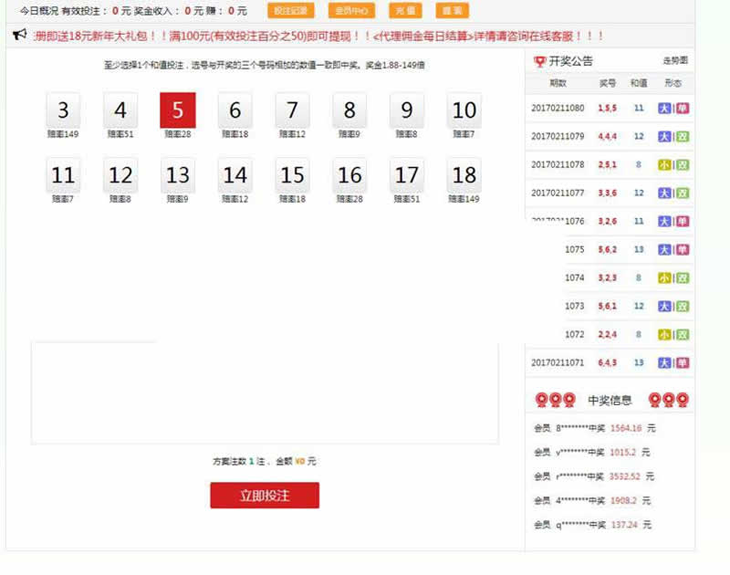Select sum value number 10
Viewport: 730px width, 575px height.
pos(464,111)
